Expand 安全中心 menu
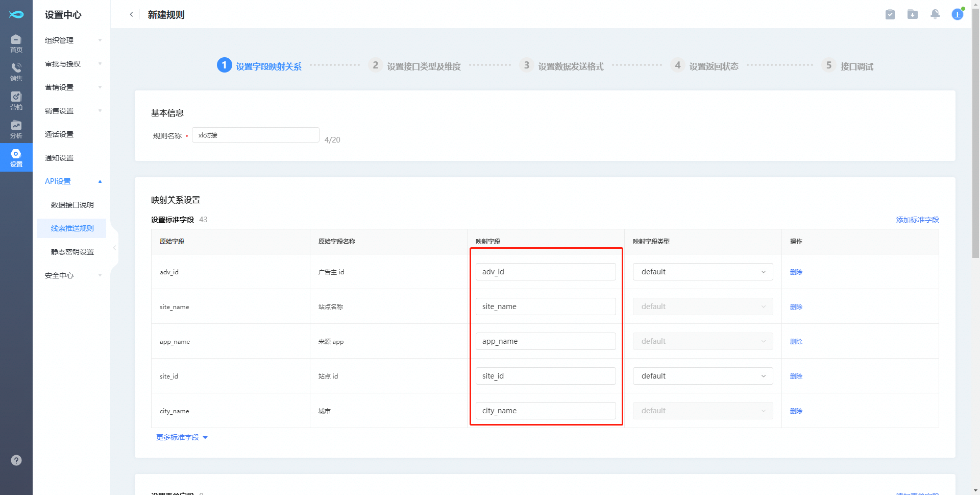The image size is (980, 495). coord(73,275)
